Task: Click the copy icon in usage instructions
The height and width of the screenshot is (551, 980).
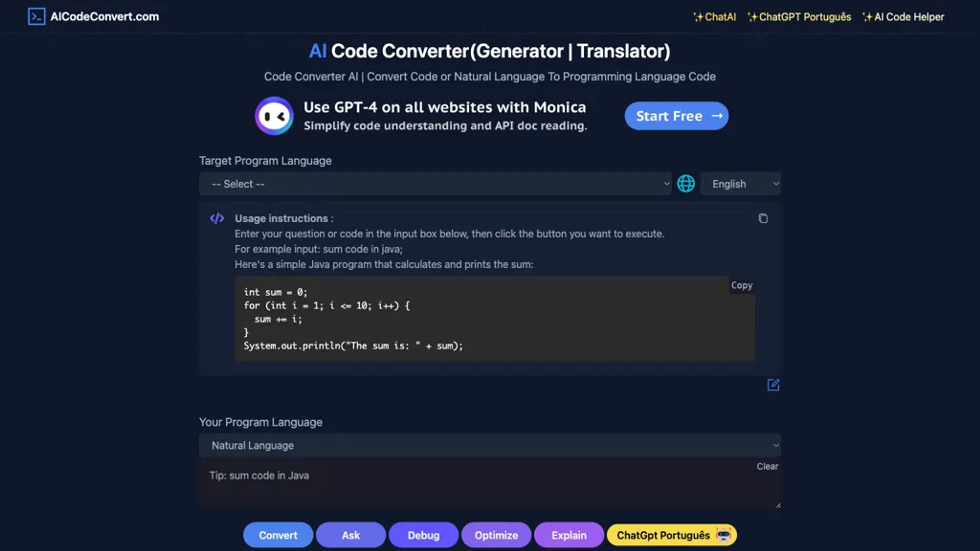Action: click(763, 218)
